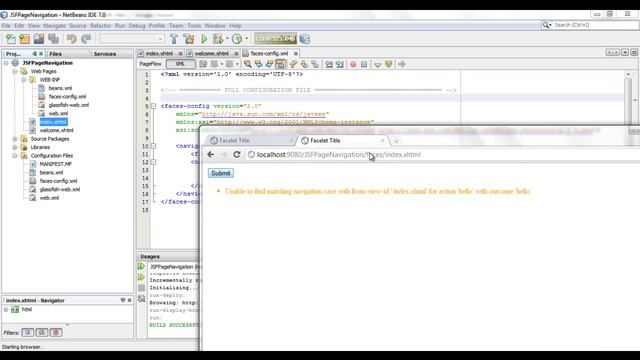Select glassfish-web.xml under WEB-INF
This screenshot has height=360, width=640.
[x=68, y=105]
